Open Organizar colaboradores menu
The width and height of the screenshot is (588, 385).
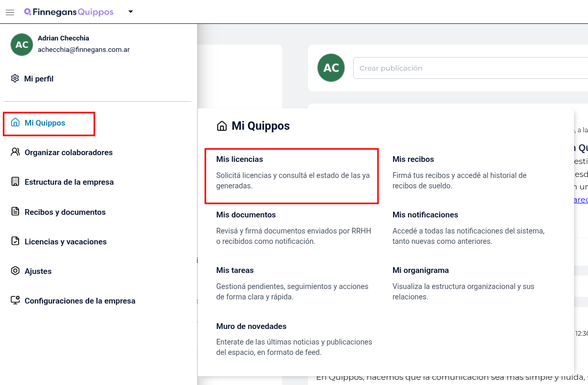(68, 153)
